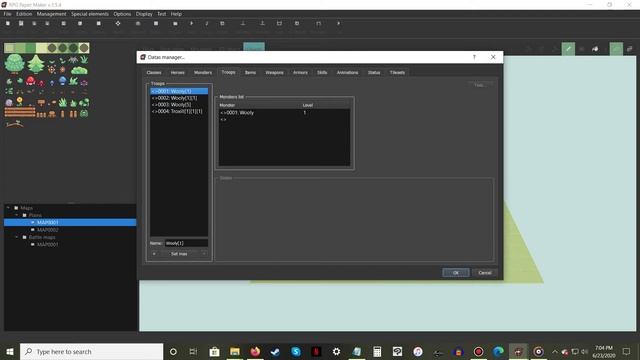Click the Set max button
640x360 pixels.
coord(179,254)
